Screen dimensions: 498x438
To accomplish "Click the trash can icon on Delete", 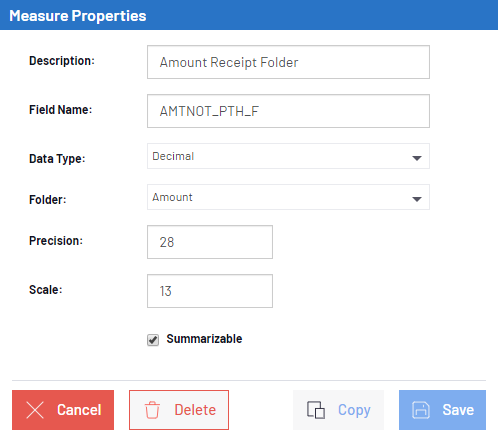I will (x=152, y=410).
